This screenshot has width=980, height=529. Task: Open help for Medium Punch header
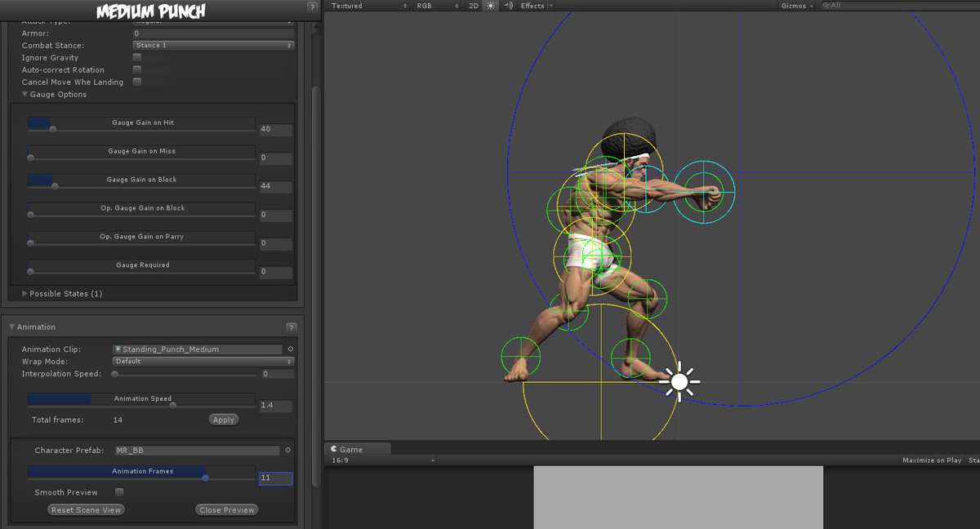click(x=312, y=7)
